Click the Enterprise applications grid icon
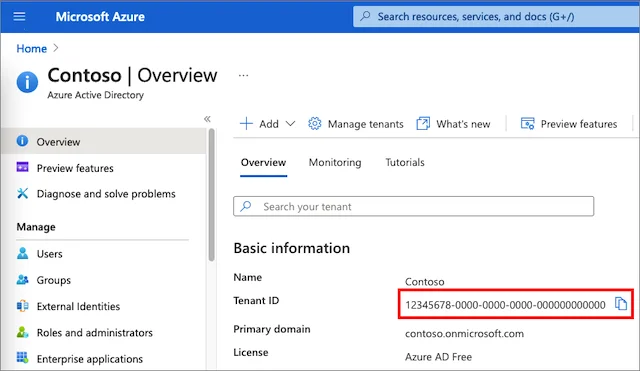640x371 pixels. (x=22, y=358)
